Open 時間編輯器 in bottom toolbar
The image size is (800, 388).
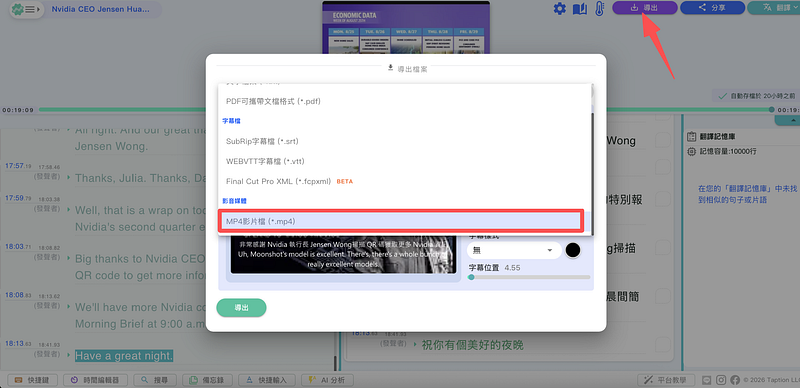[x=95, y=380]
